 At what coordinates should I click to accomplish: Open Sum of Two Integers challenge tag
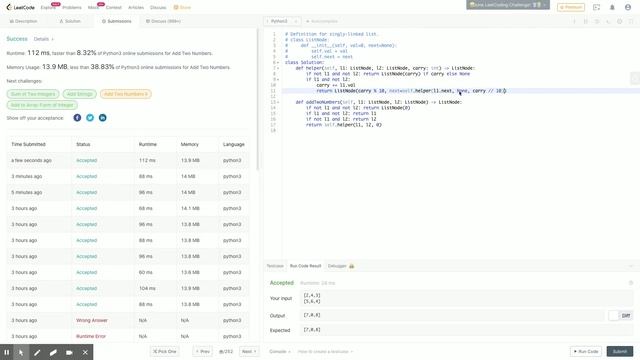[33, 94]
